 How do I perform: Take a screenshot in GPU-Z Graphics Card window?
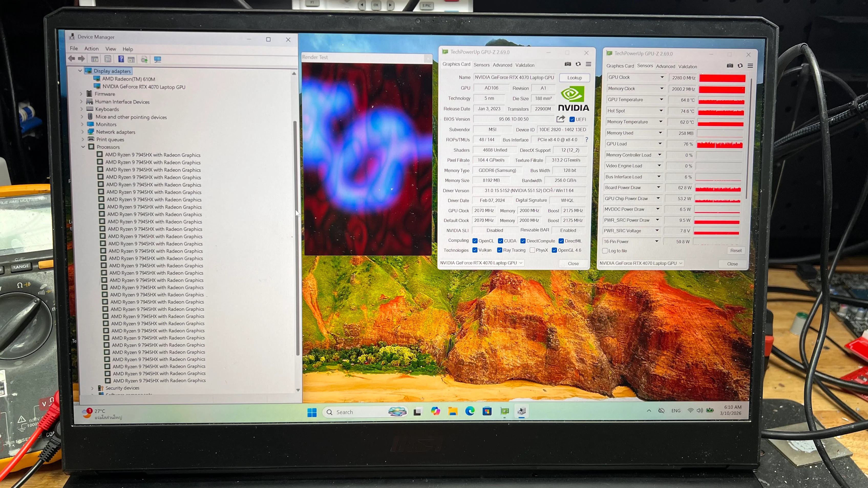click(568, 64)
